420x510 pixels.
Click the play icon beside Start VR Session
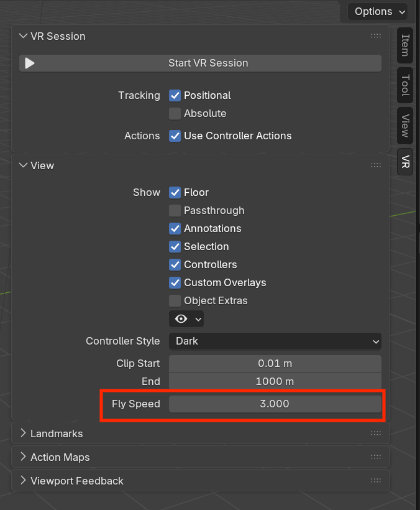[x=30, y=63]
